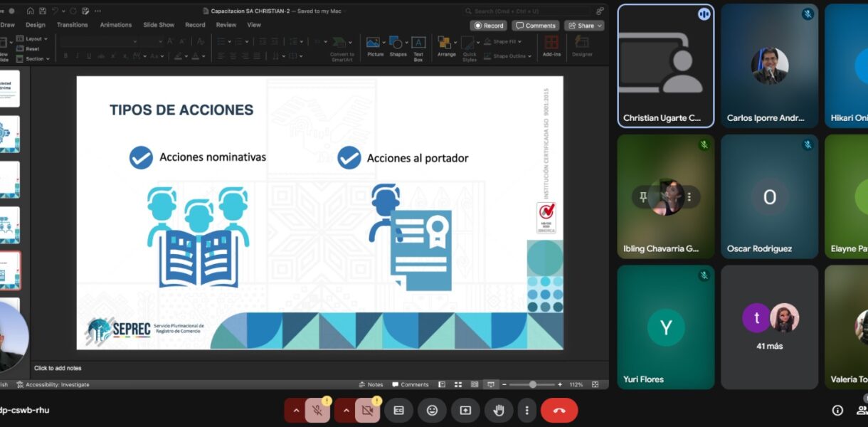The height and width of the screenshot is (427, 868).
Task: Expand the slide Layout dropdown
Action: pos(33,38)
